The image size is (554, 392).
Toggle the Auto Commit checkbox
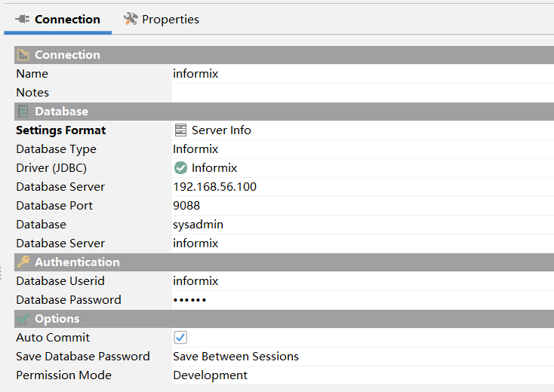pyautogui.click(x=180, y=337)
